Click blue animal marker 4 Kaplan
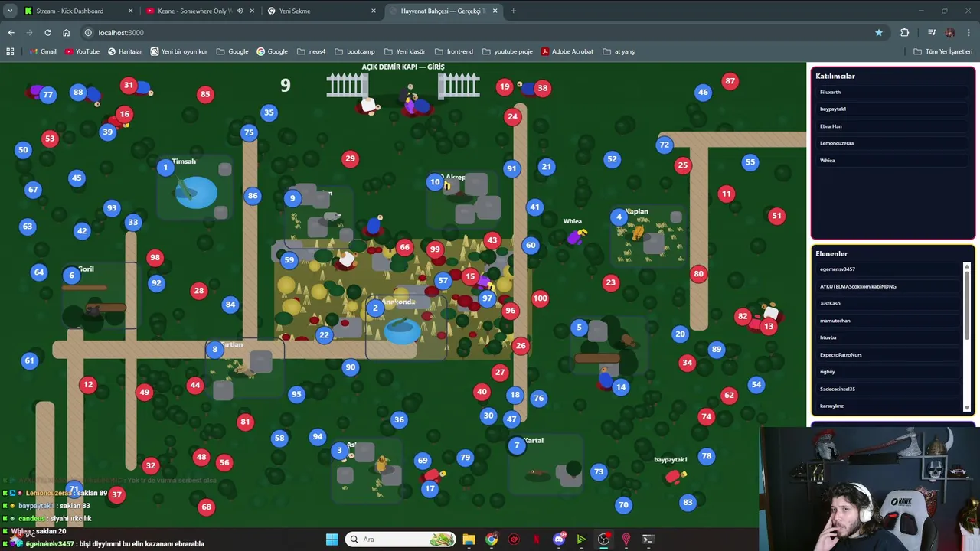 619,217
